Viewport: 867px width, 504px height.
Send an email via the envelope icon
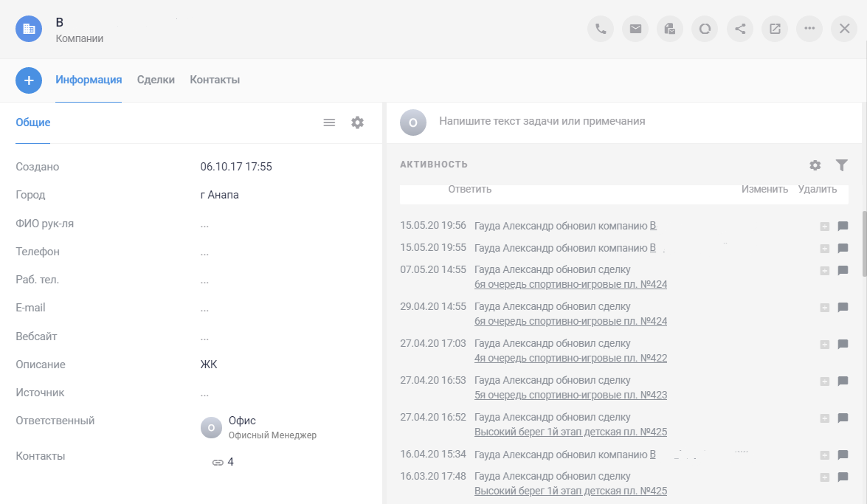pos(635,29)
